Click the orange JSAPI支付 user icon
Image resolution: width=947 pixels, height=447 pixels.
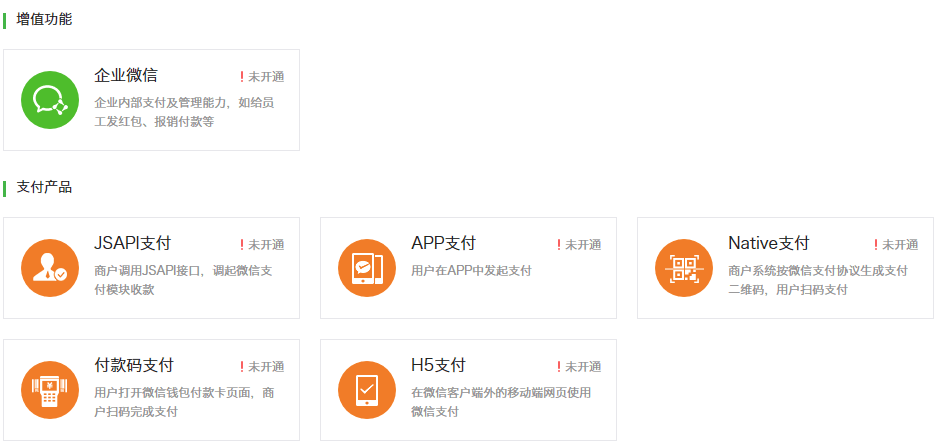coord(50,268)
